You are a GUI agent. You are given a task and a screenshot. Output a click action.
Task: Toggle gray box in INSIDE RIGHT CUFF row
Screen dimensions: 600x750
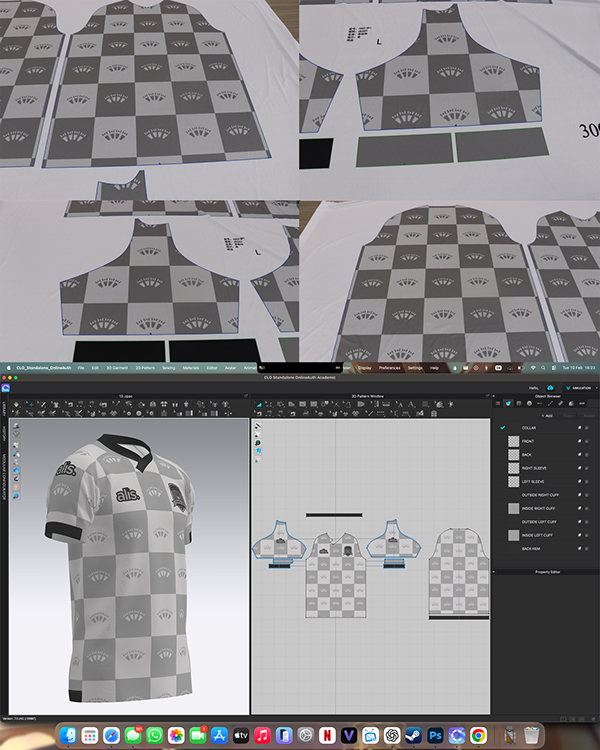click(x=587, y=508)
